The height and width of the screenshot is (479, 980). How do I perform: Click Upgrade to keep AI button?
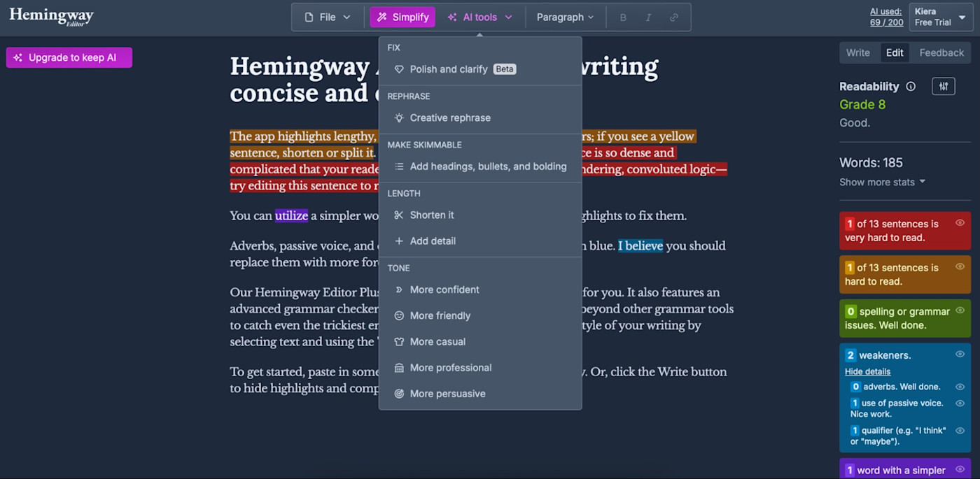(69, 58)
